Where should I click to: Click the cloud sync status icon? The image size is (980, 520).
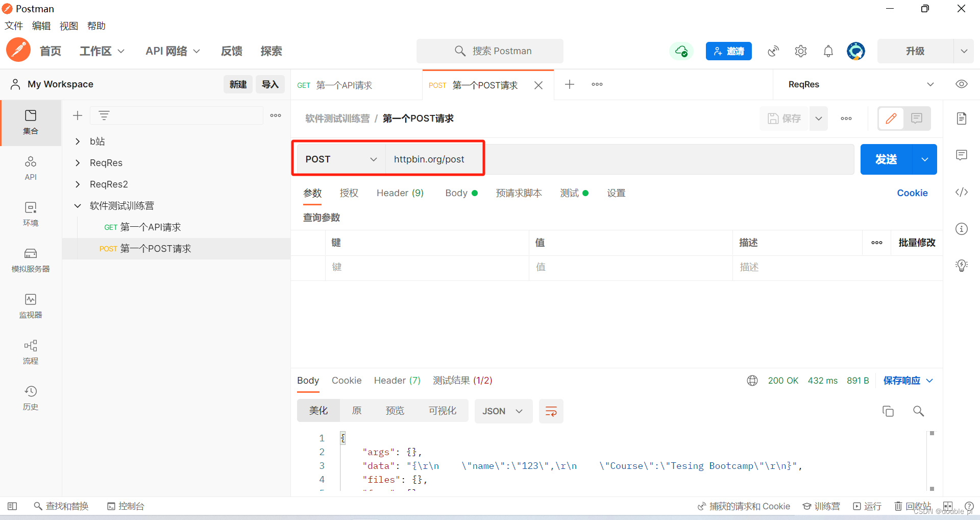(681, 51)
